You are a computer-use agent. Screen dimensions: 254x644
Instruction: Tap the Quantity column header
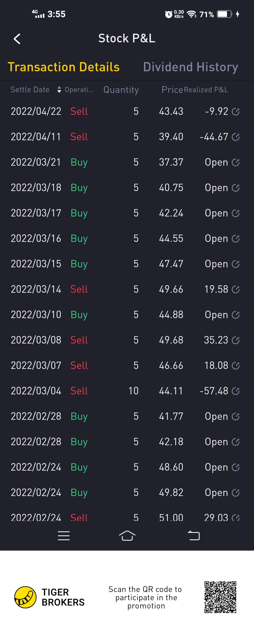click(121, 89)
